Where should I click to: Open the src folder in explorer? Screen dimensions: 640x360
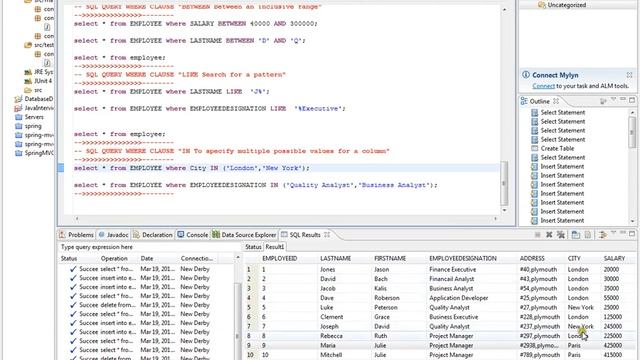coord(33,90)
